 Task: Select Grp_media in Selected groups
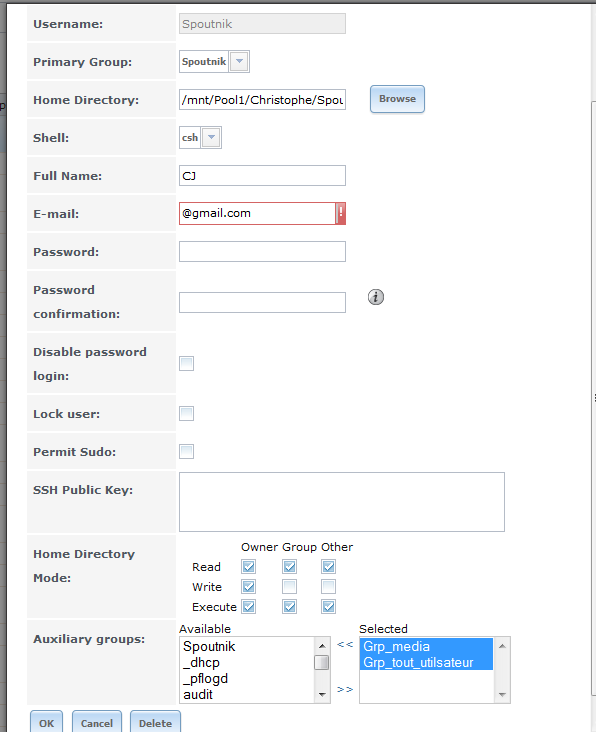(426, 647)
